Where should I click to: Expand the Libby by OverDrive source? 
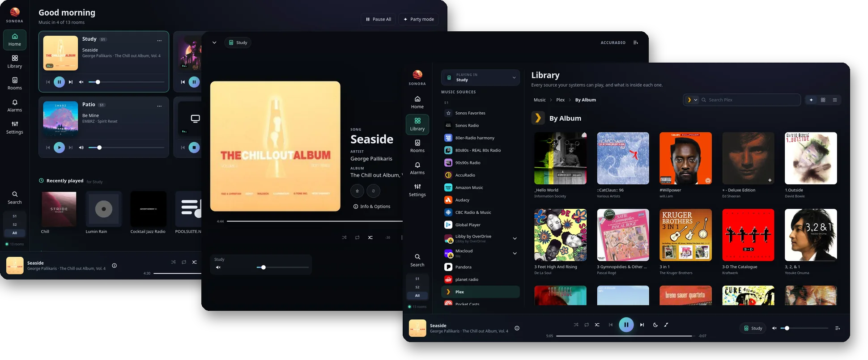click(x=515, y=238)
